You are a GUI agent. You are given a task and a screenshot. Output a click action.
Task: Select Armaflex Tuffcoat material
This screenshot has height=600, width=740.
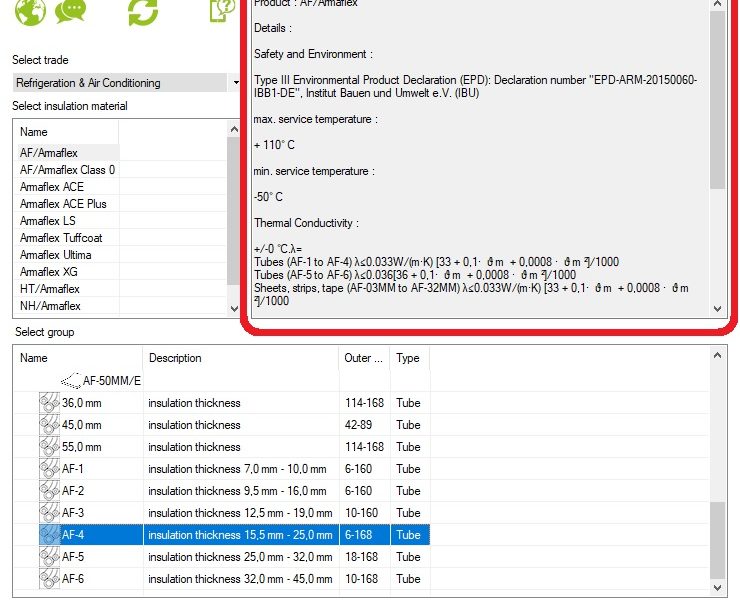coord(61,237)
